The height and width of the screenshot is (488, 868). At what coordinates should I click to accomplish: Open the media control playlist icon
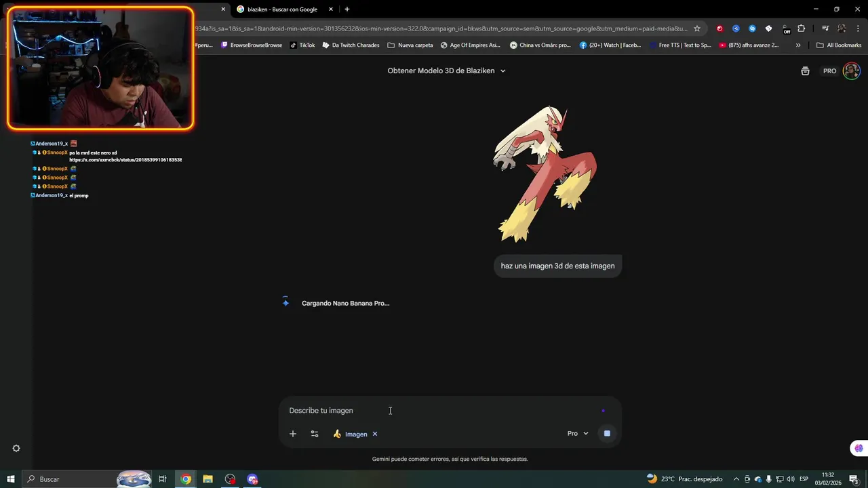coord(825,28)
